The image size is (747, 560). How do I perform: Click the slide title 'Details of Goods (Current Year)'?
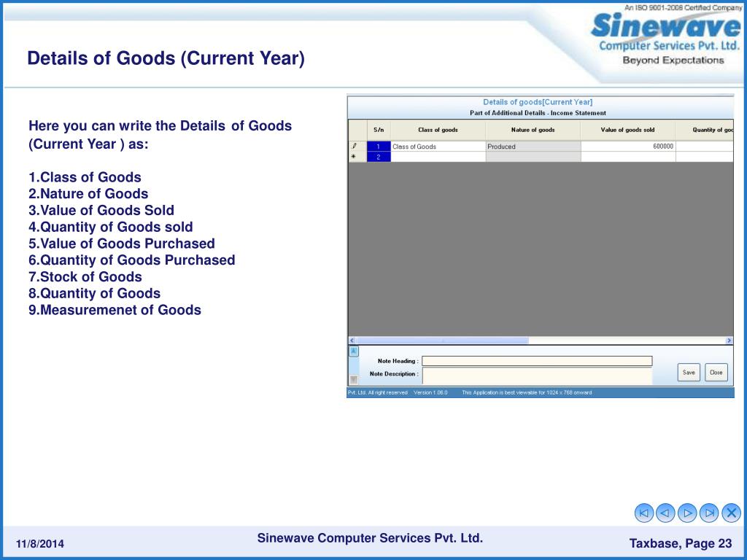click(166, 58)
